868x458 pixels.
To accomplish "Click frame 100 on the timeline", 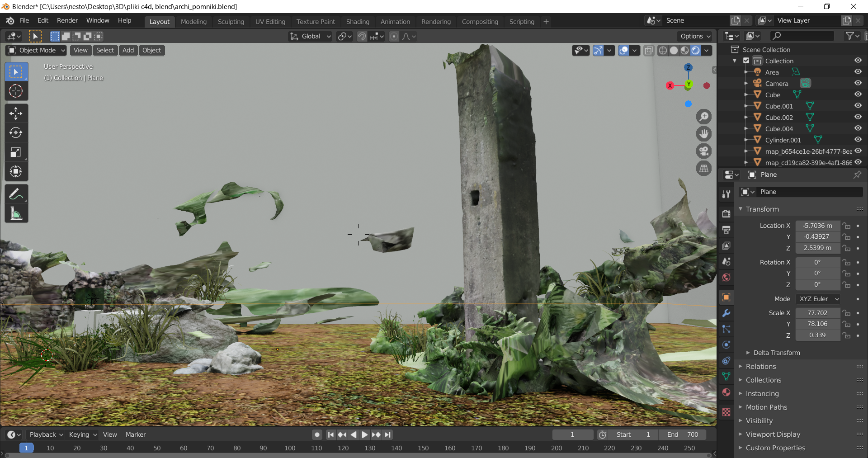I will (290, 448).
